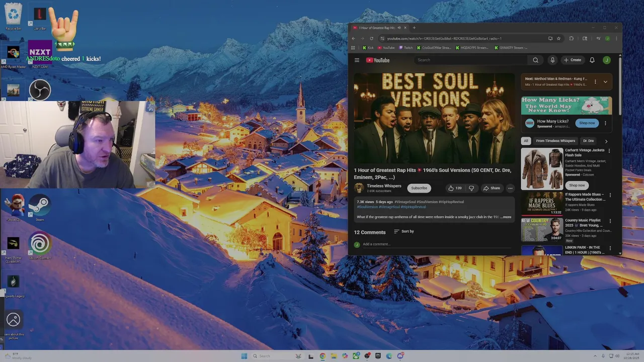Open YouTube notifications bell
This screenshot has height=362, width=644.
(592, 60)
